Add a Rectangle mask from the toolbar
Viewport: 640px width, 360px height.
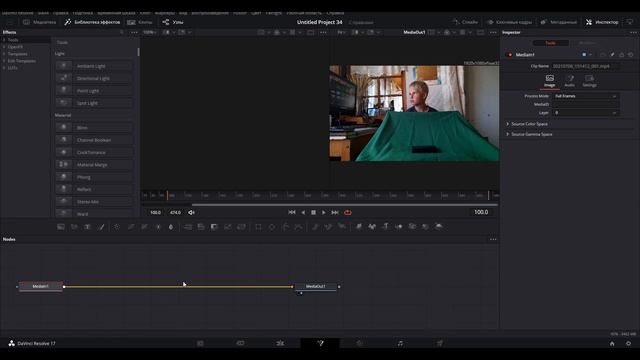[258, 227]
